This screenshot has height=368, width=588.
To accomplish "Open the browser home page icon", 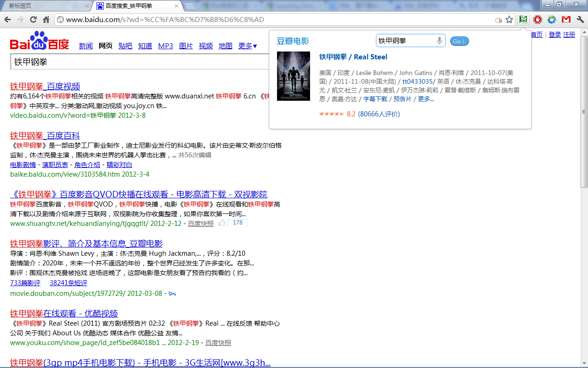I will (x=46, y=20).
